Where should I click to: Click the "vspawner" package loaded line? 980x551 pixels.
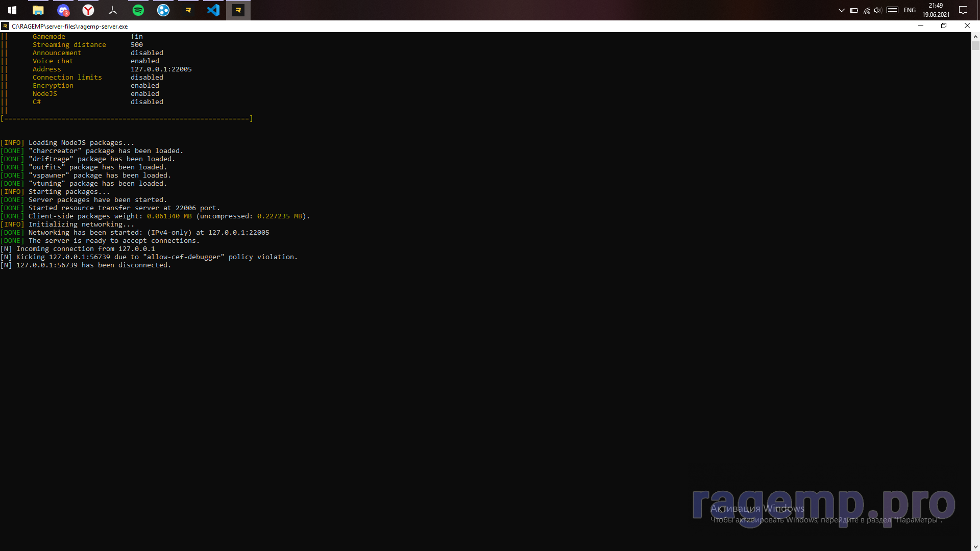[86, 176]
